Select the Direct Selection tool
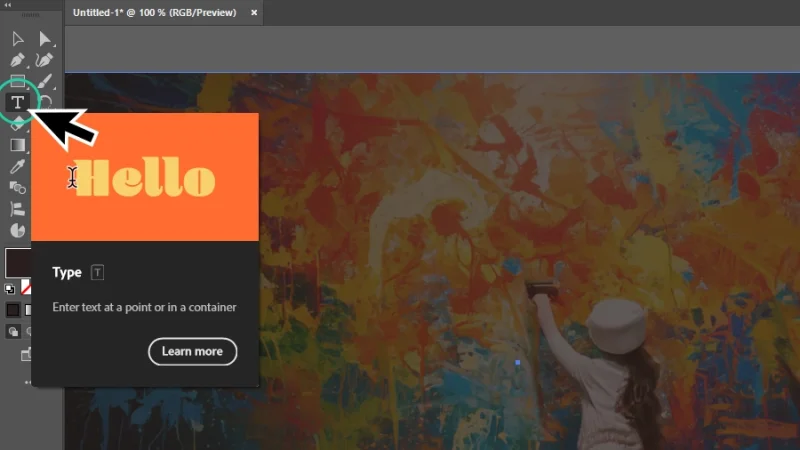800x450 pixels. click(45, 39)
